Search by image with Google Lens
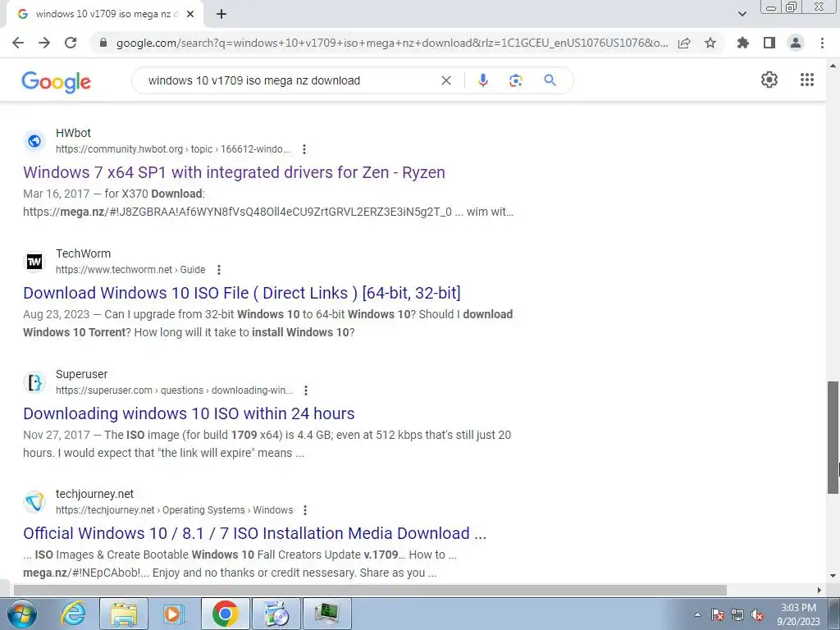This screenshot has width=840, height=630. [515, 80]
